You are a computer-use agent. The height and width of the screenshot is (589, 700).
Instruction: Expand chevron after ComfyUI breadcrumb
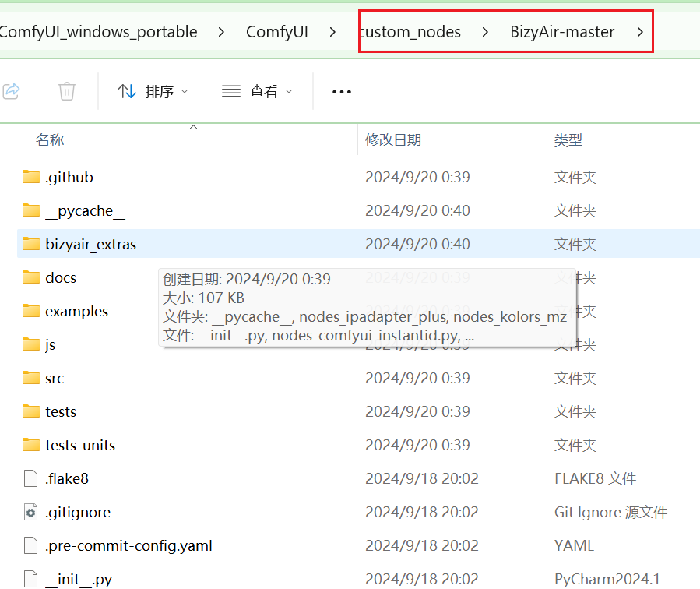tap(332, 32)
